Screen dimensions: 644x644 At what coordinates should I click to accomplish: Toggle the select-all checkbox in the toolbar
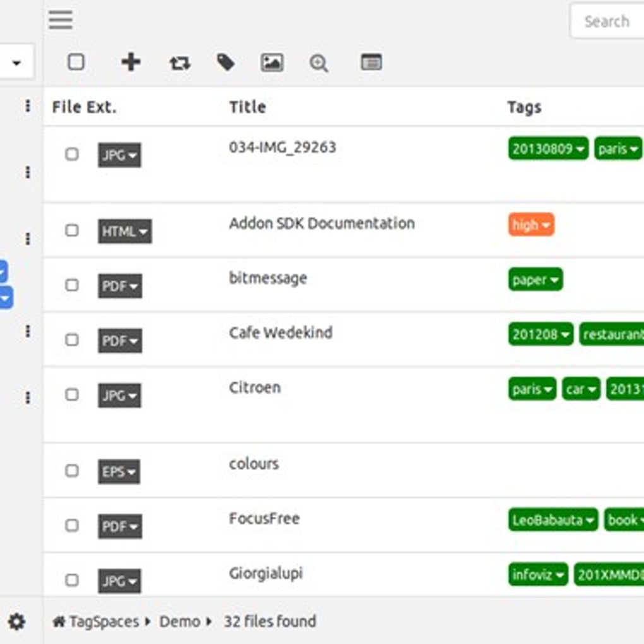click(x=76, y=62)
